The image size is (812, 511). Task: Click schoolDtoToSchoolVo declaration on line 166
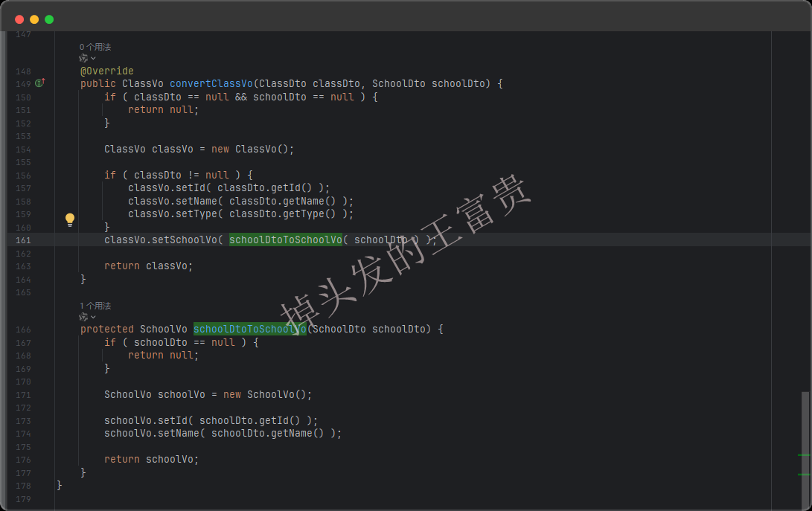pyautogui.click(x=249, y=330)
